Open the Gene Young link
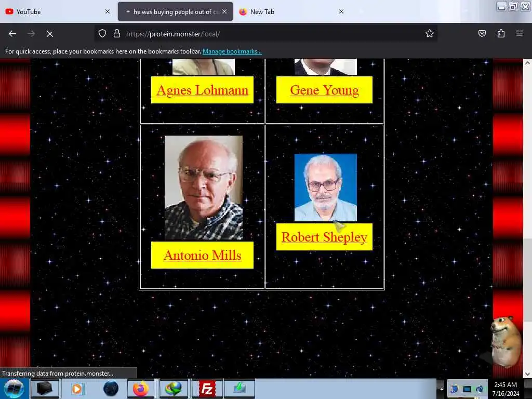Image resolution: width=532 pixels, height=399 pixels. (324, 90)
